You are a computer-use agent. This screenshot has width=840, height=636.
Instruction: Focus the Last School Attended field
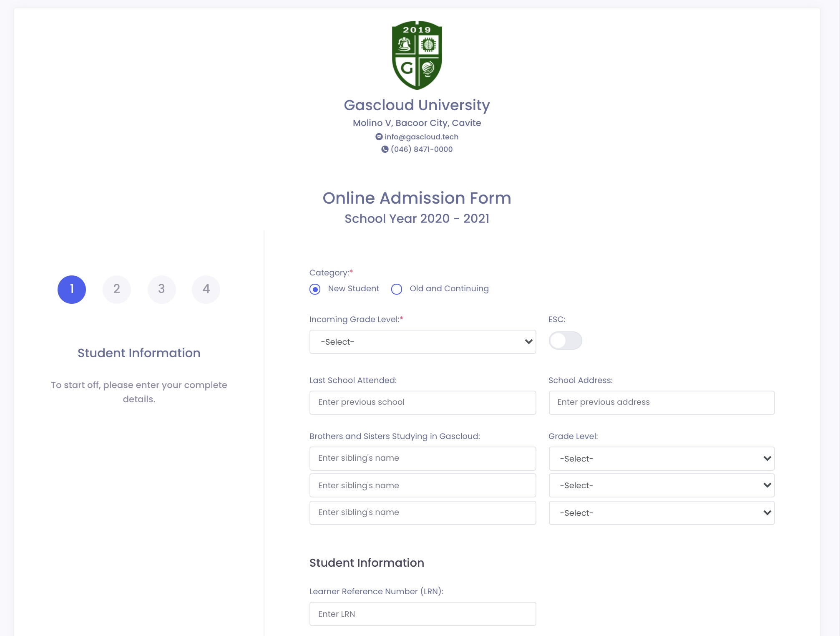click(x=423, y=402)
